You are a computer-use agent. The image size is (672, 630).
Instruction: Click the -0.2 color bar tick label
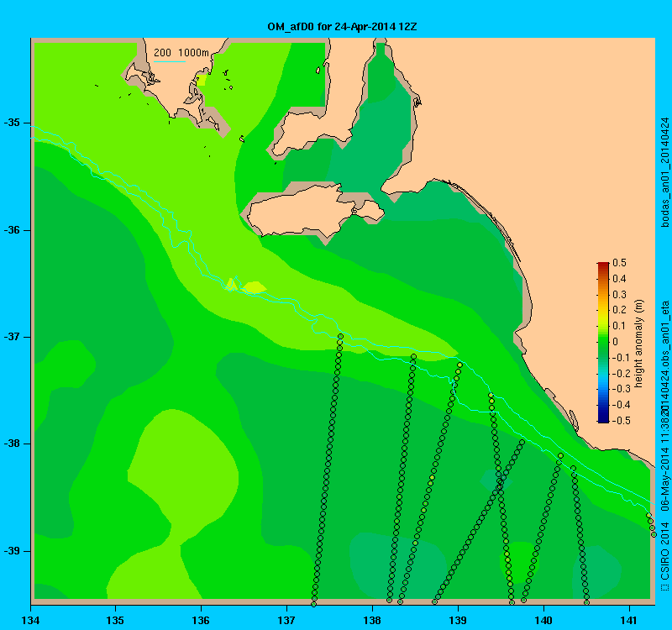[621, 373]
